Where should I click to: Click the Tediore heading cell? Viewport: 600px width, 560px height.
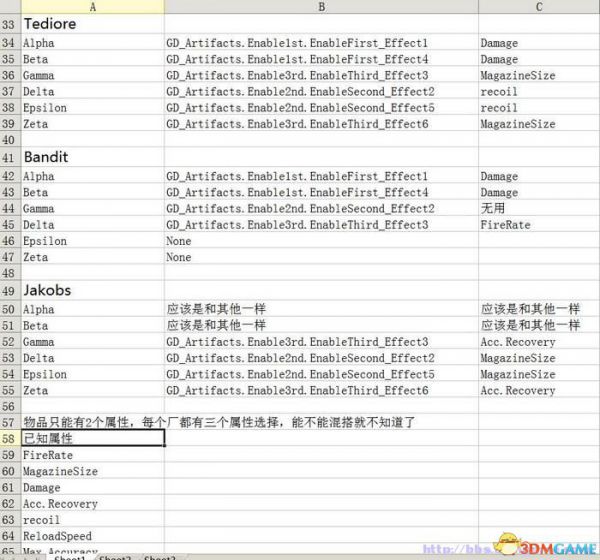93,24
